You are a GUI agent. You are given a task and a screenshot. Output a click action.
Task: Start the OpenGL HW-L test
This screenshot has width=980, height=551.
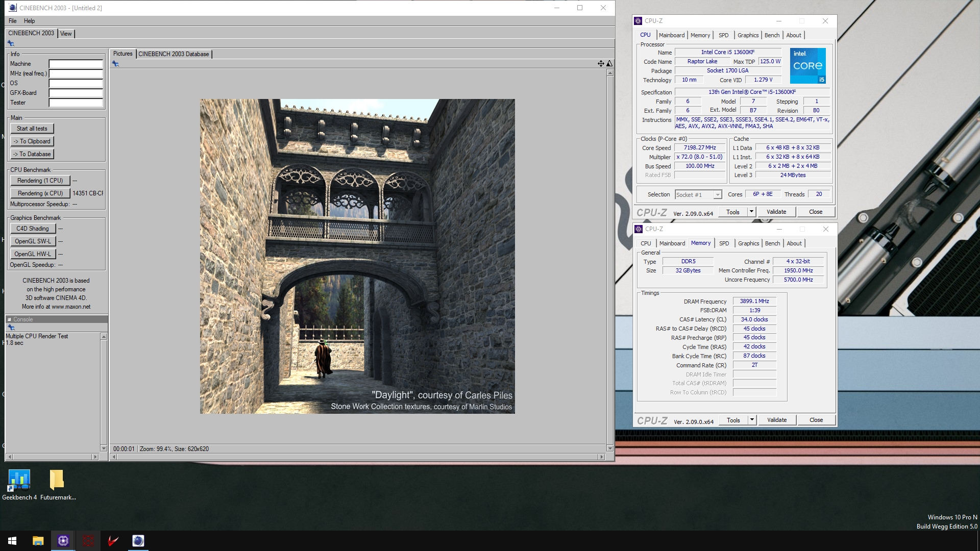33,254
